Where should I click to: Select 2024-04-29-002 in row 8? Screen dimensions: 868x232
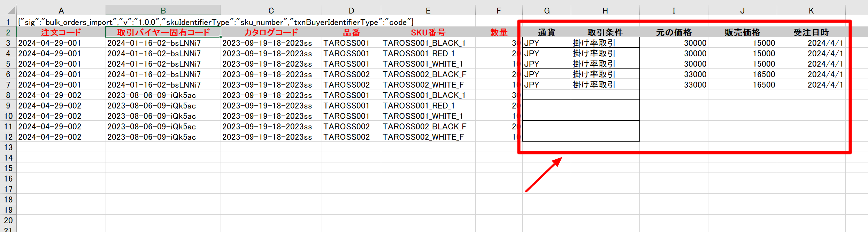point(61,95)
